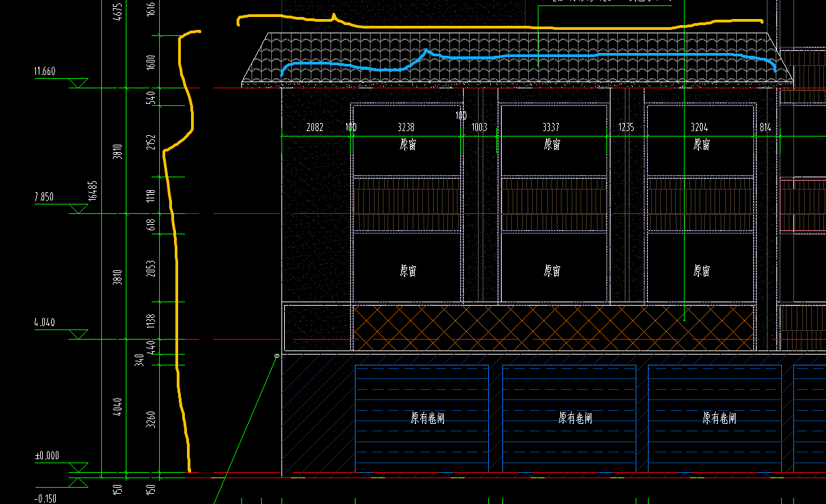Click the 440 vertical dimension text

pyautogui.click(x=151, y=346)
